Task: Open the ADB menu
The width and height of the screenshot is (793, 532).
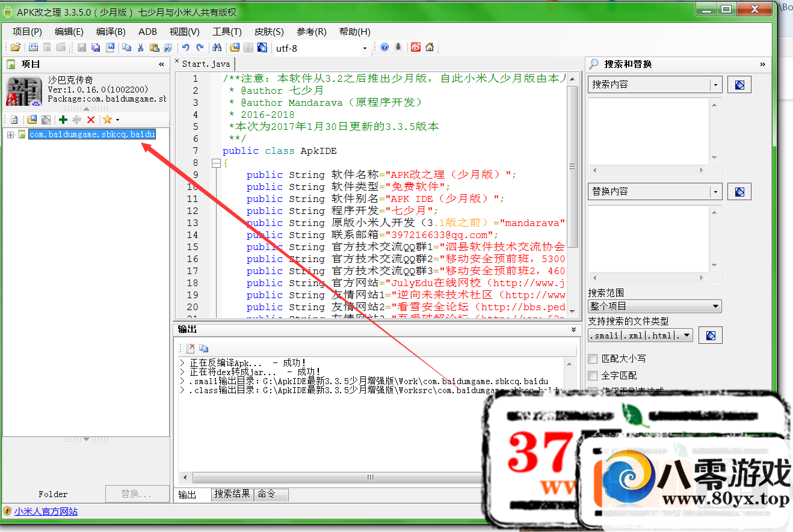Action: (147, 32)
